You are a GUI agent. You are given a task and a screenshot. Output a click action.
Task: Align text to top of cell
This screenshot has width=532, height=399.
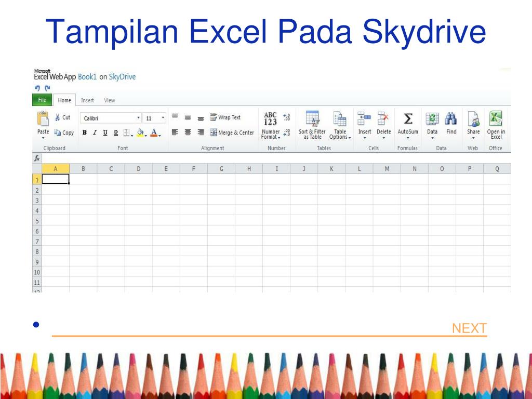(175, 116)
